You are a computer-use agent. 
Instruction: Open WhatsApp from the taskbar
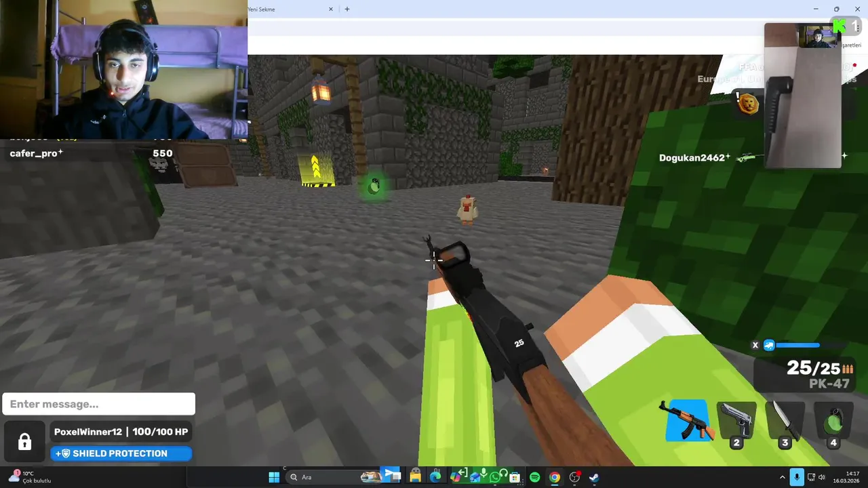tap(495, 477)
